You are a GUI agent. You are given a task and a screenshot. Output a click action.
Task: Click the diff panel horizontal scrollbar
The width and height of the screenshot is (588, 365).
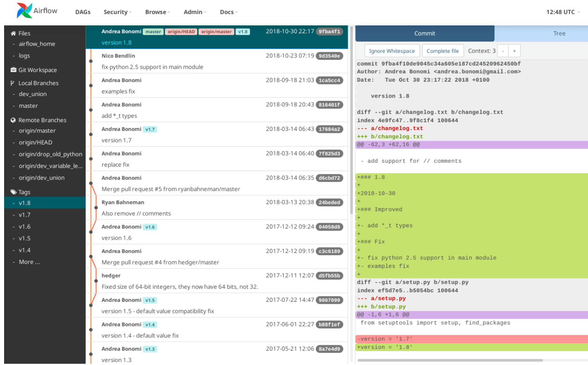[x=450, y=360]
